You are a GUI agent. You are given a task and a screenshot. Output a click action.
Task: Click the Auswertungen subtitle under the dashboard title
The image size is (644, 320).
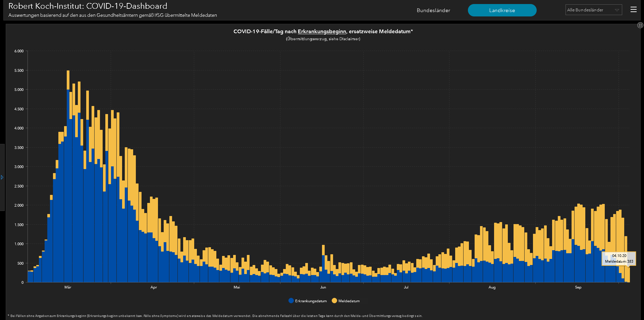[113, 15]
